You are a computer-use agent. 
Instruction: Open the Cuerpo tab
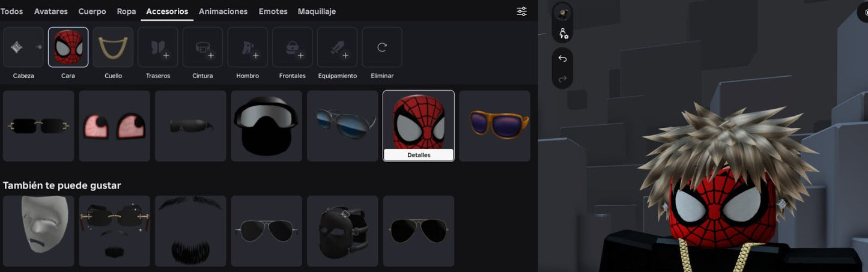(92, 11)
